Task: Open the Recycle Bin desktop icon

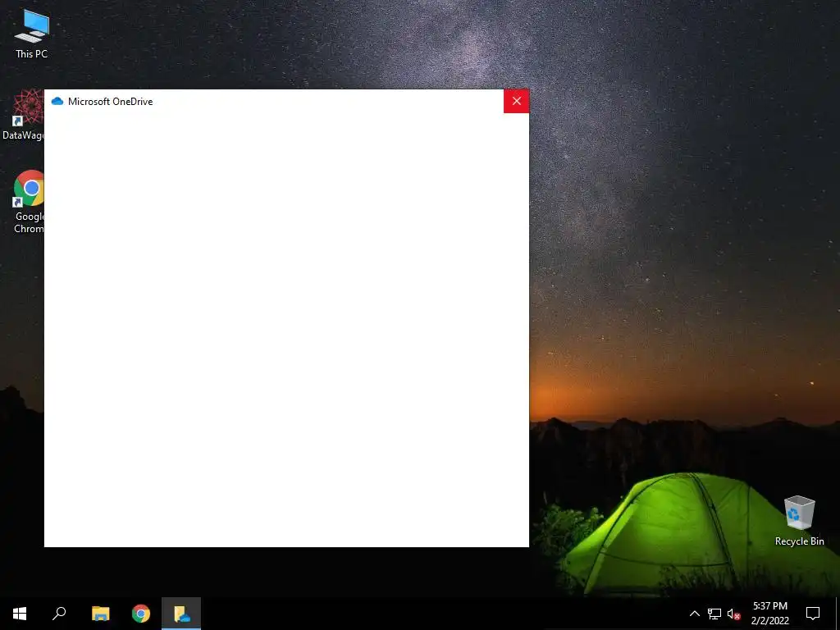Action: point(799,520)
